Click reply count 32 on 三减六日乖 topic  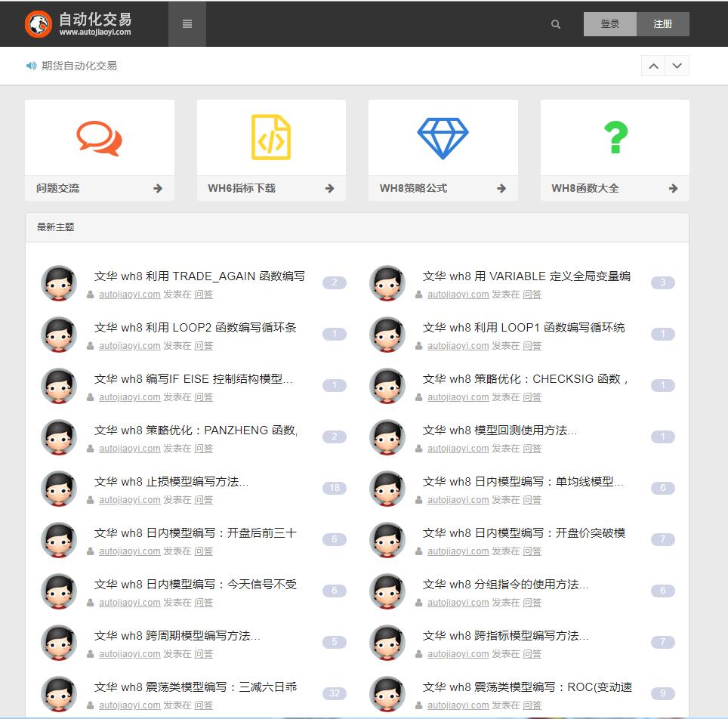click(335, 693)
